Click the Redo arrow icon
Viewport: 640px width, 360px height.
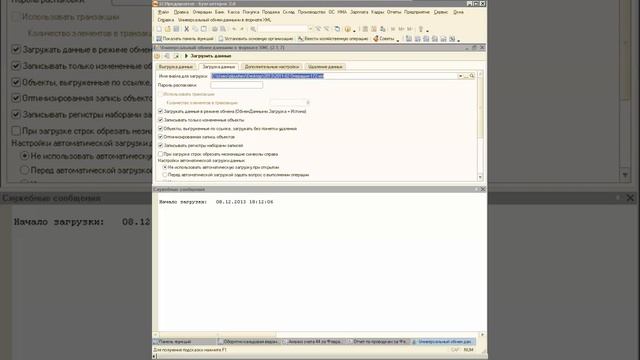point(242,29)
